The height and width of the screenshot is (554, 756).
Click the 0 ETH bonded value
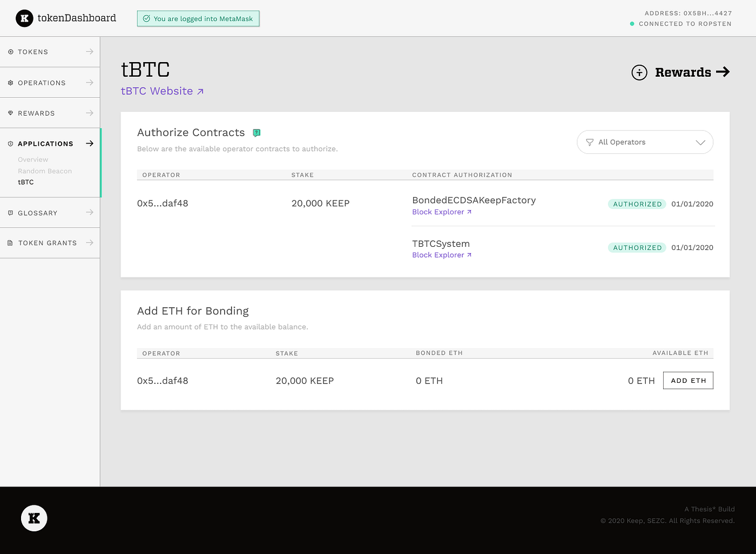pos(429,381)
